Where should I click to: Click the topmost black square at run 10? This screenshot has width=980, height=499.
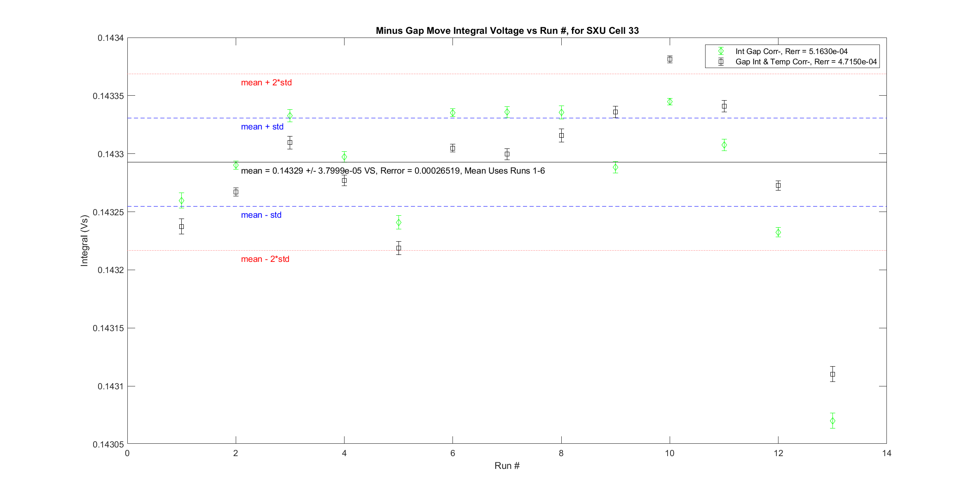[670, 59]
